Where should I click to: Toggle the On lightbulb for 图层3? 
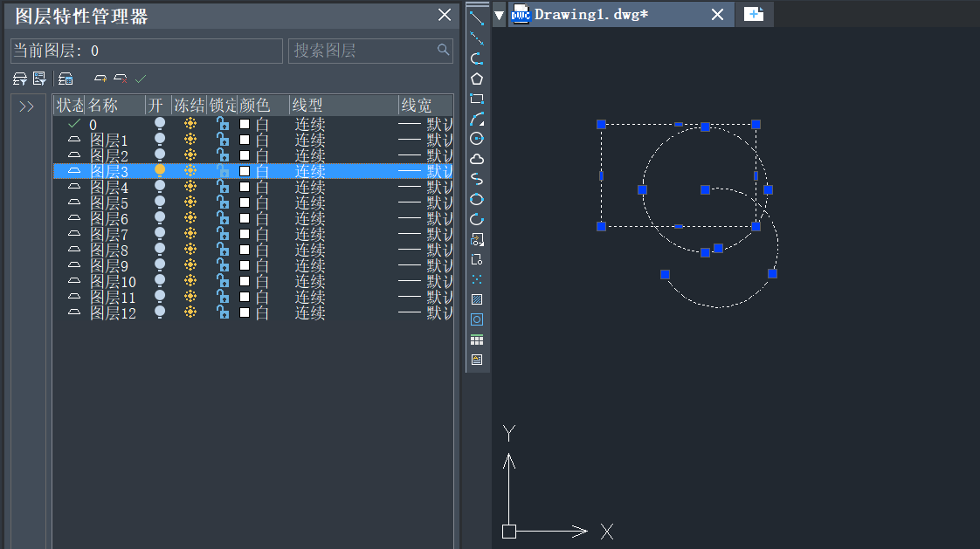coord(160,170)
